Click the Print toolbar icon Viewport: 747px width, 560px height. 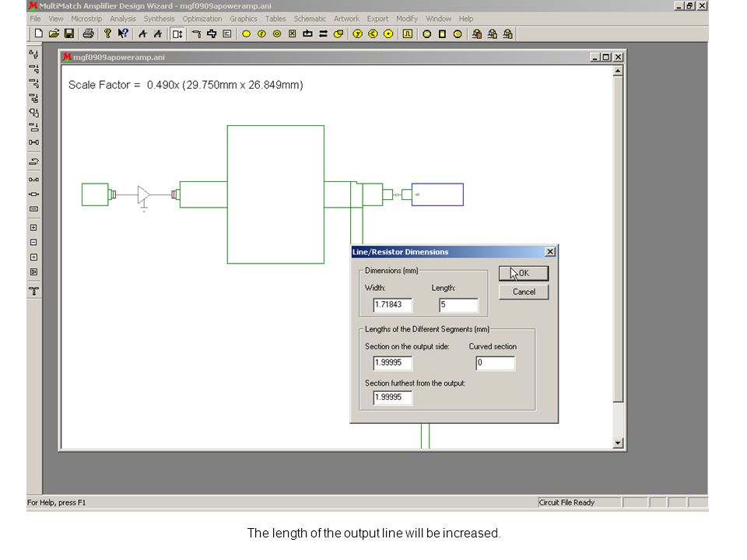(x=88, y=33)
